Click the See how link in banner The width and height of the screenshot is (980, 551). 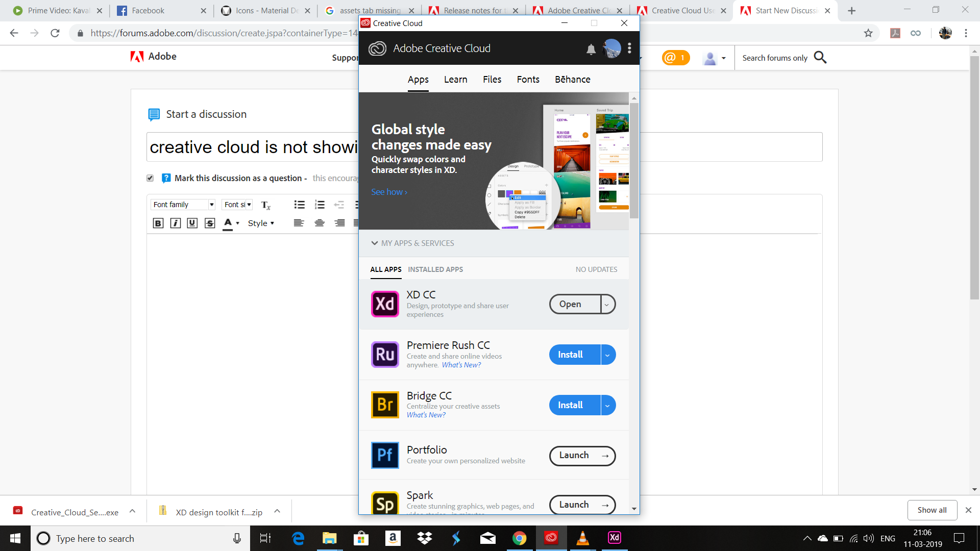pyautogui.click(x=388, y=192)
